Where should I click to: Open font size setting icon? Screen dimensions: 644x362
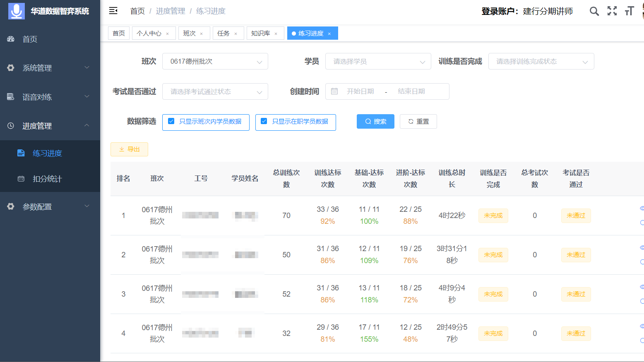pyautogui.click(x=629, y=11)
